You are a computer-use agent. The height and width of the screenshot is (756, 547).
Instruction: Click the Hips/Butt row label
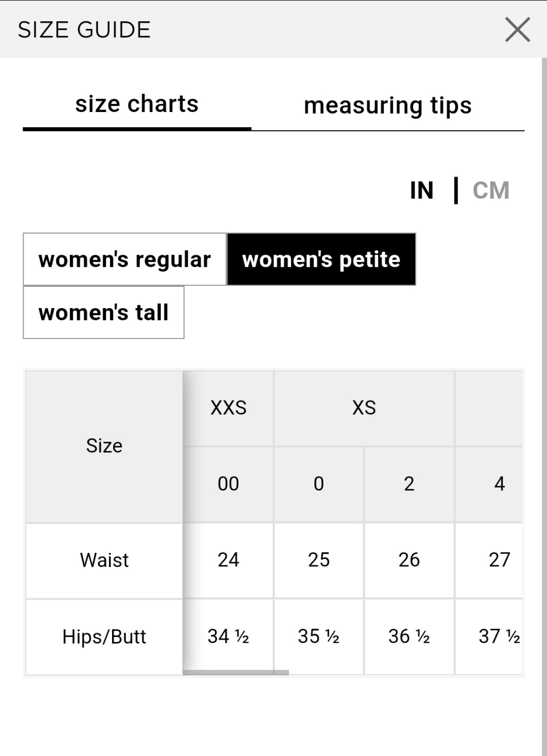[104, 637]
